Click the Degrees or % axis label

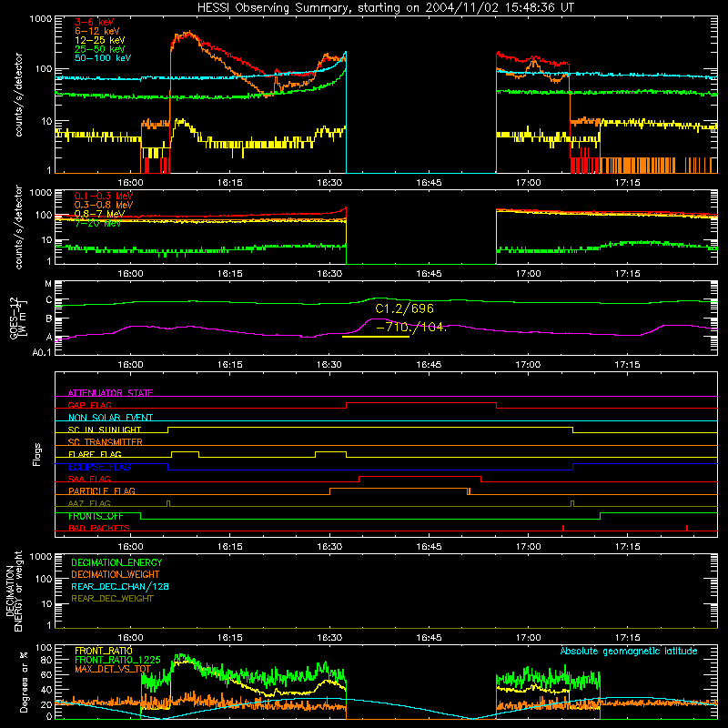coord(24,682)
